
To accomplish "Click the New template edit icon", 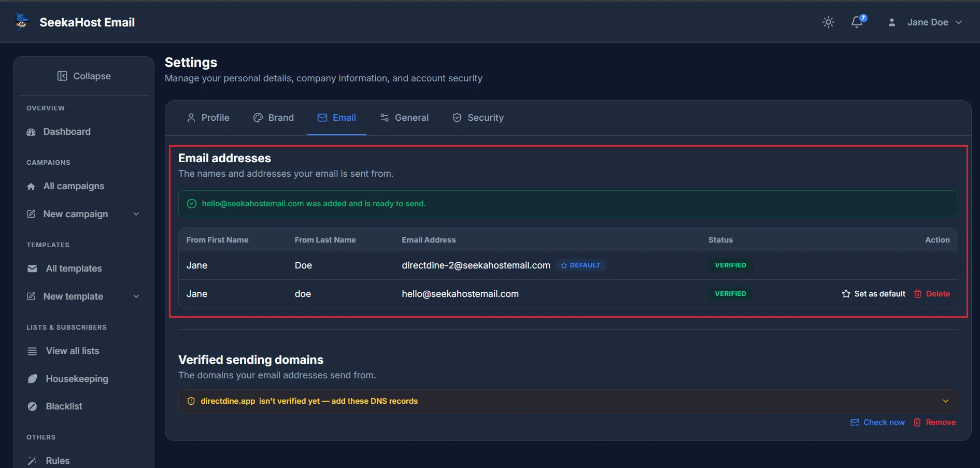I will (x=31, y=296).
